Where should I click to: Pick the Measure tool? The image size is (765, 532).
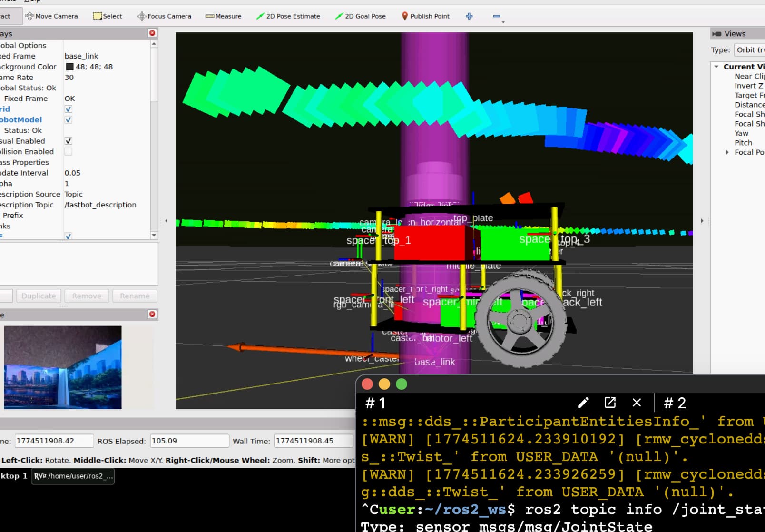(223, 16)
